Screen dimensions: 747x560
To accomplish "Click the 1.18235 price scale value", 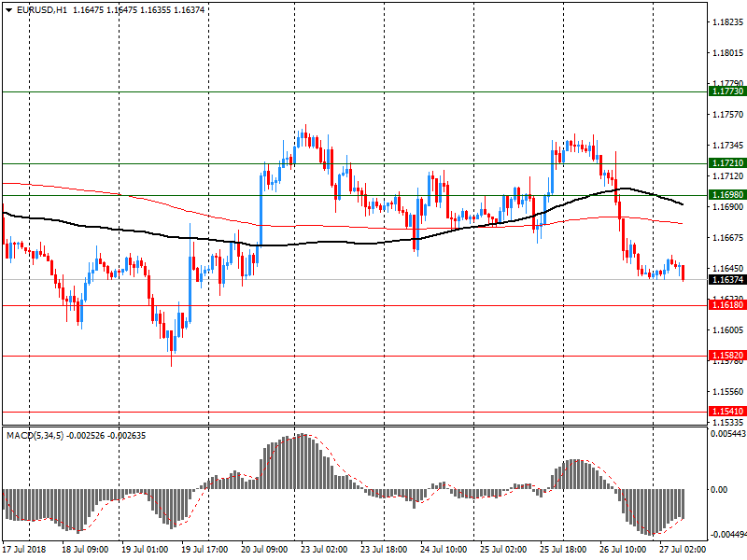I will pyautogui.click(x=727, y=21).
